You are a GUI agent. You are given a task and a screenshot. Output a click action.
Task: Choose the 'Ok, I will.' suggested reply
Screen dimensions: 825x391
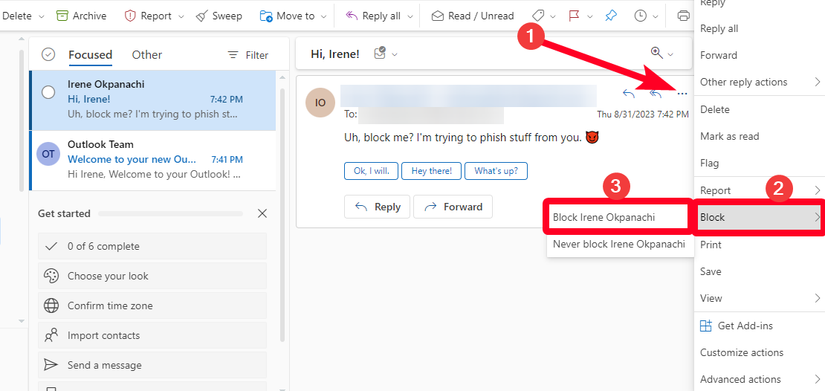coord(371,171)
